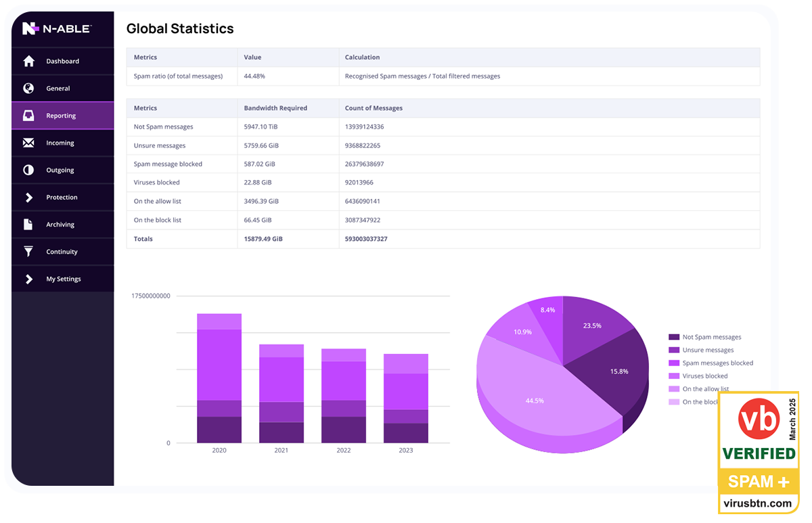This screenshot has width=812, height=523.
Task: Click the Reporting inbox tray icon
Action: click(28, 116)
